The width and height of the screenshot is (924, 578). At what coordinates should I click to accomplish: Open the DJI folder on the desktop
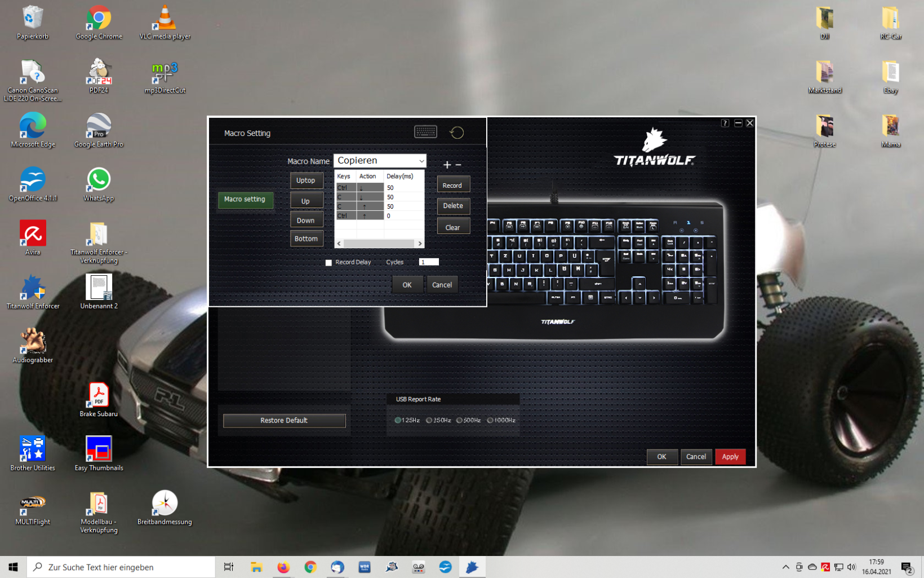(x=825, y=23)
